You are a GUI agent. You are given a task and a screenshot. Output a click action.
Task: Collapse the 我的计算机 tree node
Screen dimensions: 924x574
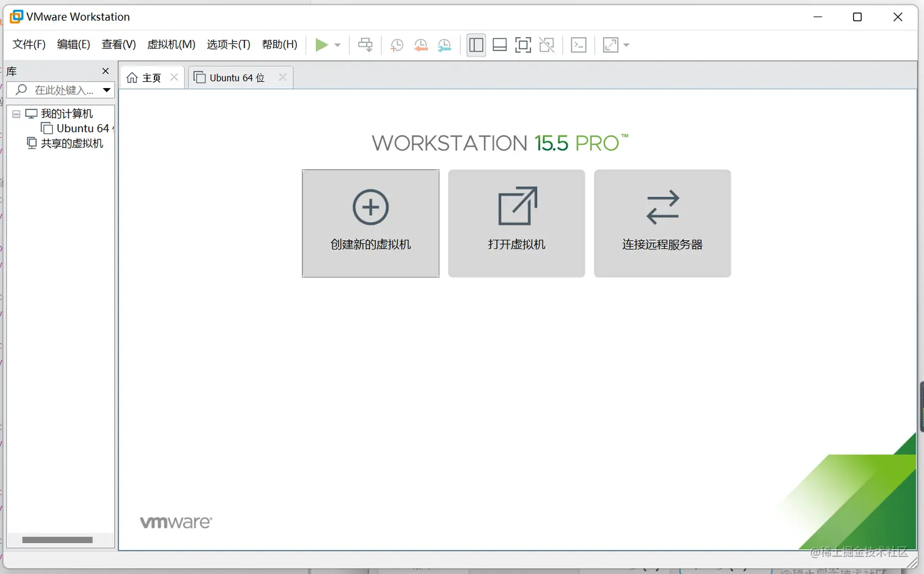pyautogui.click(x=16, y=114)
